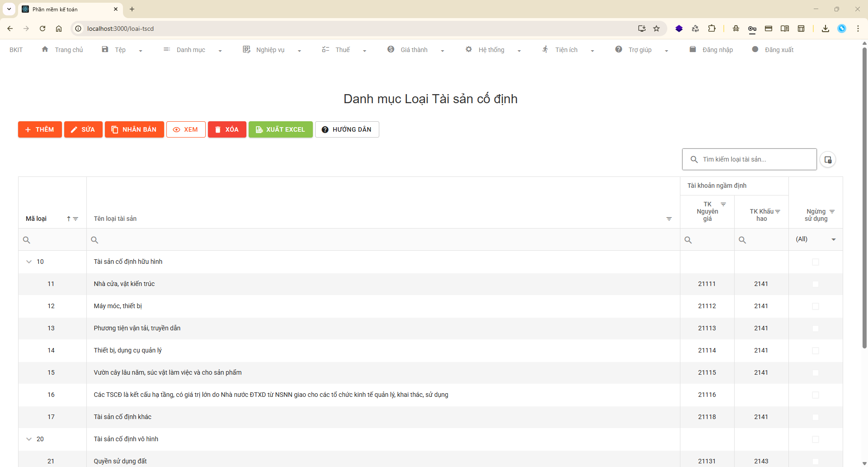Expand the Hệ thống dropdown arrow
Screen dimensions: 868x467
(x=519, y=51)
